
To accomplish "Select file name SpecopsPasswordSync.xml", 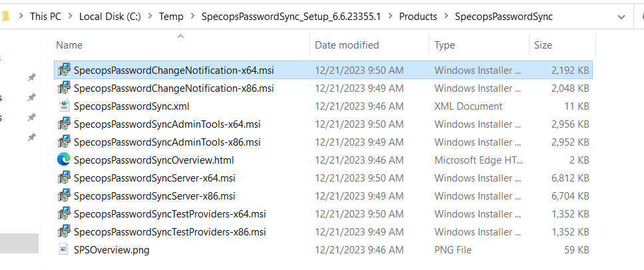I will tap(132, 106).
